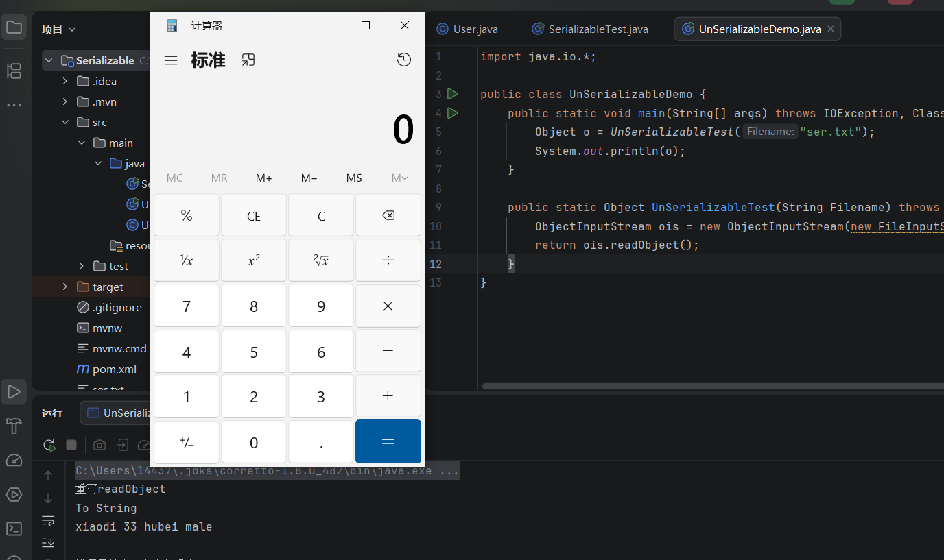Click the camera thread dump icon

(x=99, y=445)
